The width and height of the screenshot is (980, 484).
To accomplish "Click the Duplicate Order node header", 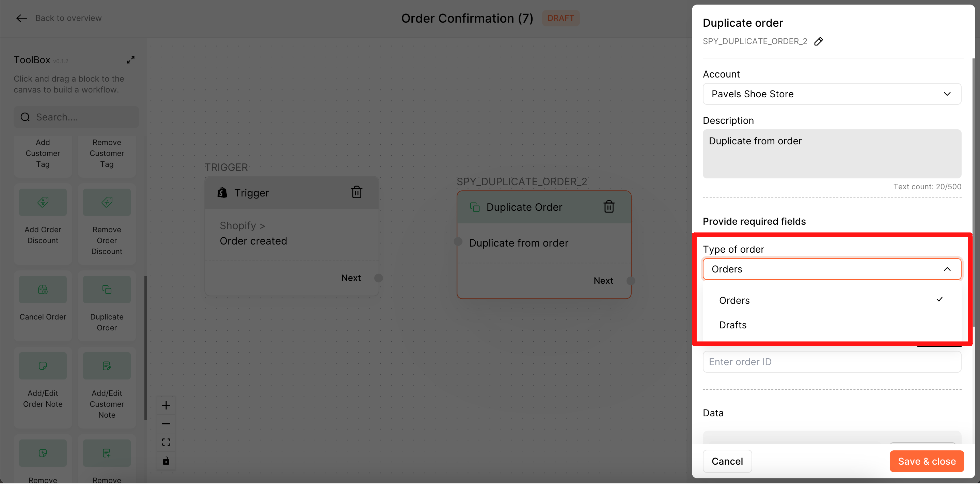I will click(544, 207).
